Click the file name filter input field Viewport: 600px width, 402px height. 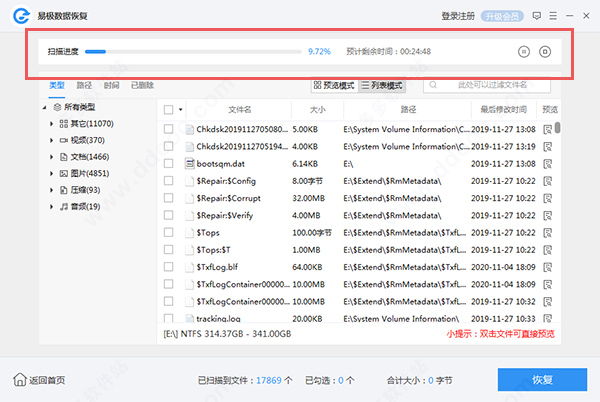coord(487,85)
